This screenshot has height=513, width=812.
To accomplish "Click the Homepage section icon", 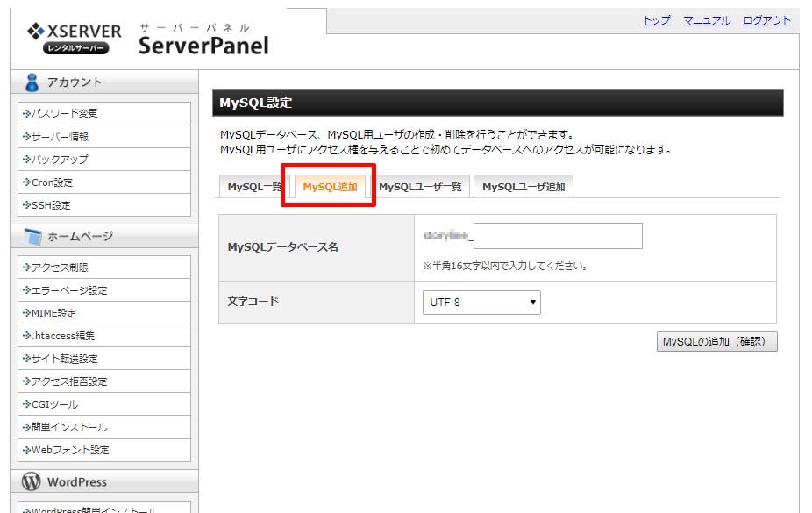I will tap(32, 237).
